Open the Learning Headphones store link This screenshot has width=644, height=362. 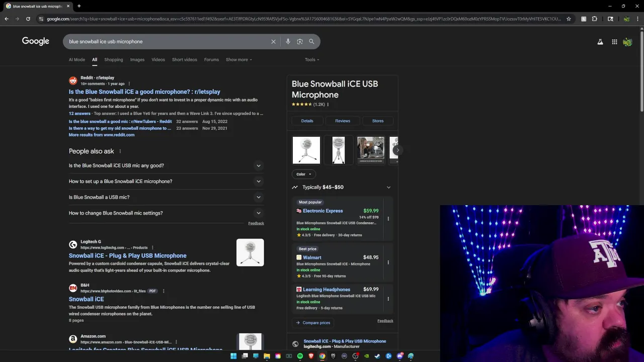point(327,290)
